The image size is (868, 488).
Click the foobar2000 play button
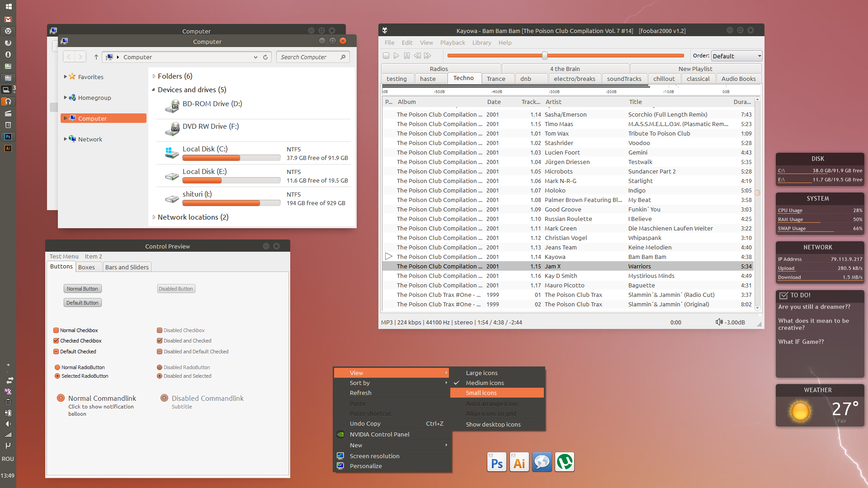(x=396, y=56)
